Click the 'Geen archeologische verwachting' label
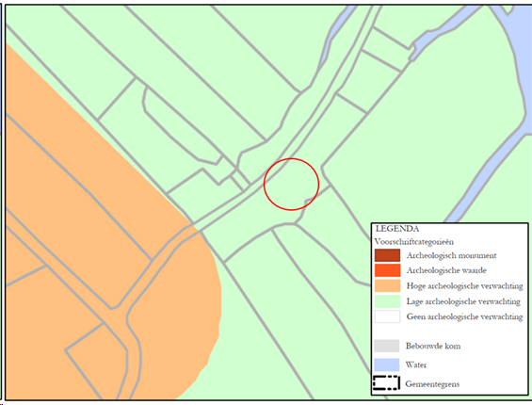 (x=464, y=316)
